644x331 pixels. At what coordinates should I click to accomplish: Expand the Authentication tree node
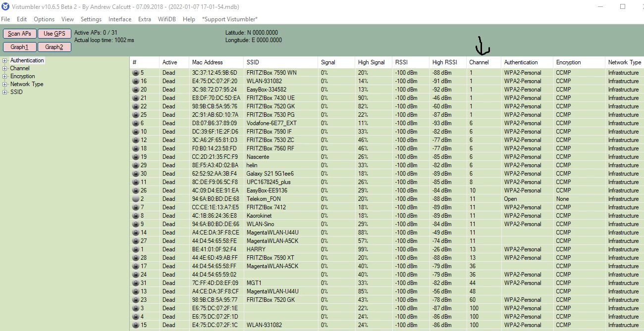click(5, 60)
